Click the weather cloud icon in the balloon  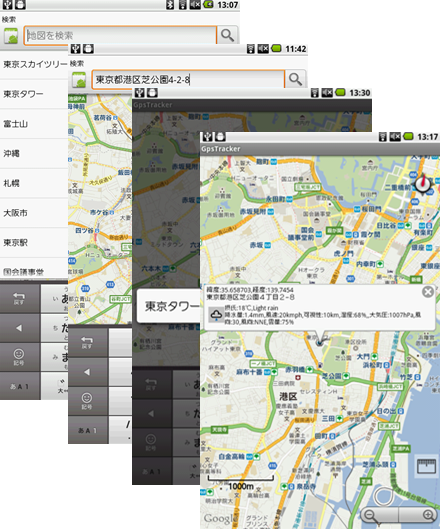pyautogui.click(x=216, y=315)
